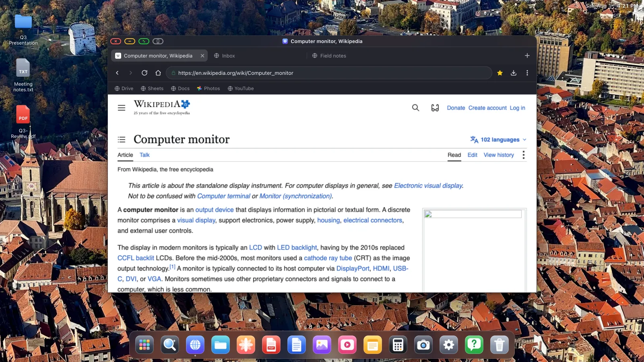Follow the Electronic visual display link

coord(428,185)
